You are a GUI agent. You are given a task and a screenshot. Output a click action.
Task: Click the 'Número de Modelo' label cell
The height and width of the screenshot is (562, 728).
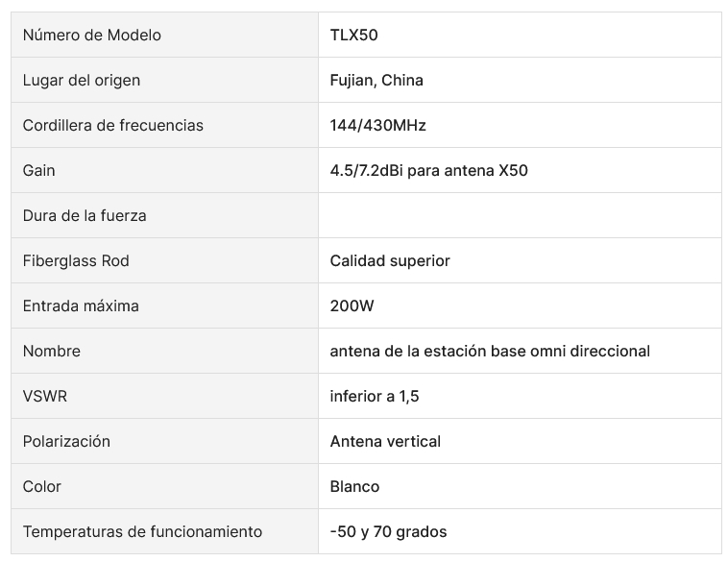click(92, 36)
